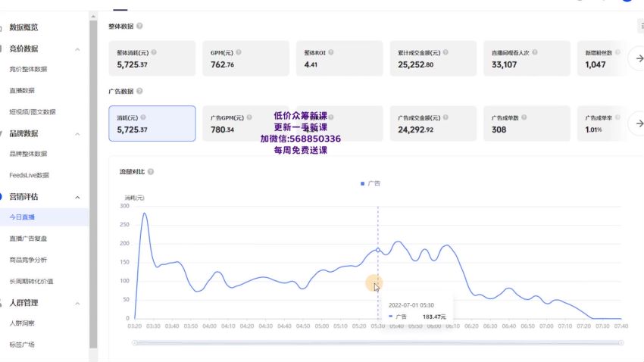
Task: Click help icon next to 消耗(元) card
Action: coord(143,117)
